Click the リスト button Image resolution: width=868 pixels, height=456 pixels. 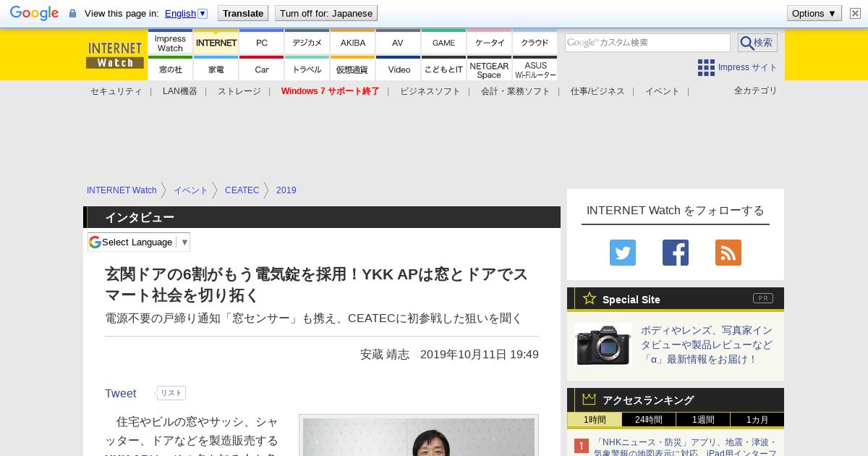171,393
